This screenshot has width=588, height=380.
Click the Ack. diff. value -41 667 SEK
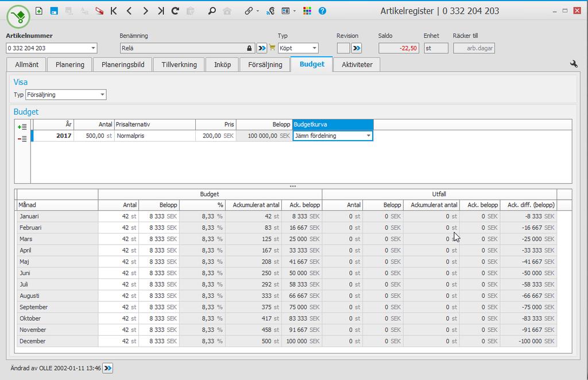coord(529,262)
